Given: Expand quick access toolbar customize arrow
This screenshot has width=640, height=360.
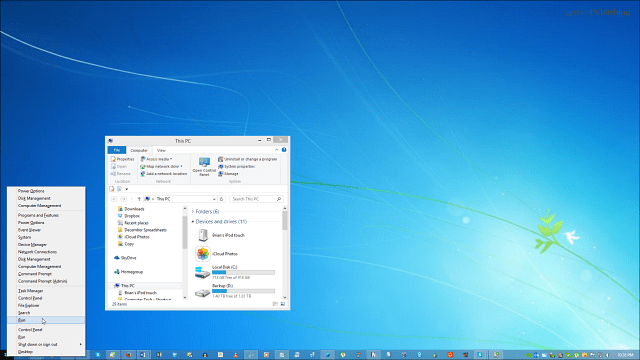Looking at the screenshot, I should [x=127, y=189].
